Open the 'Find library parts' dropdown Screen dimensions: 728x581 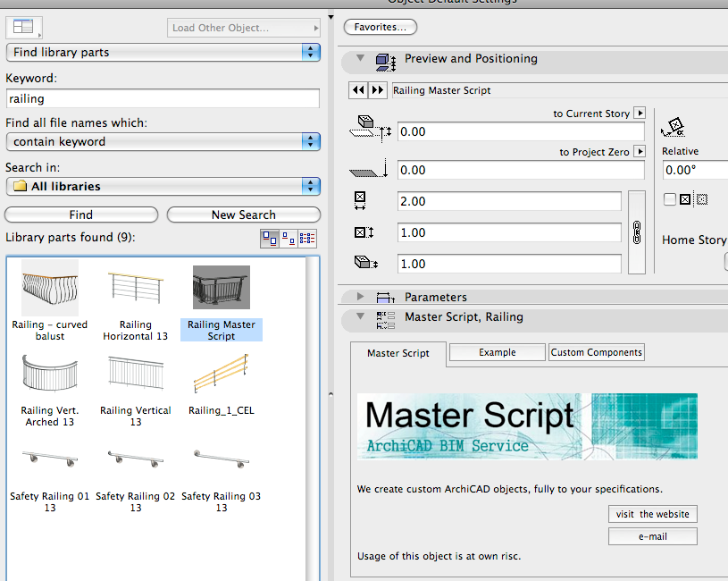coord(163,53)
